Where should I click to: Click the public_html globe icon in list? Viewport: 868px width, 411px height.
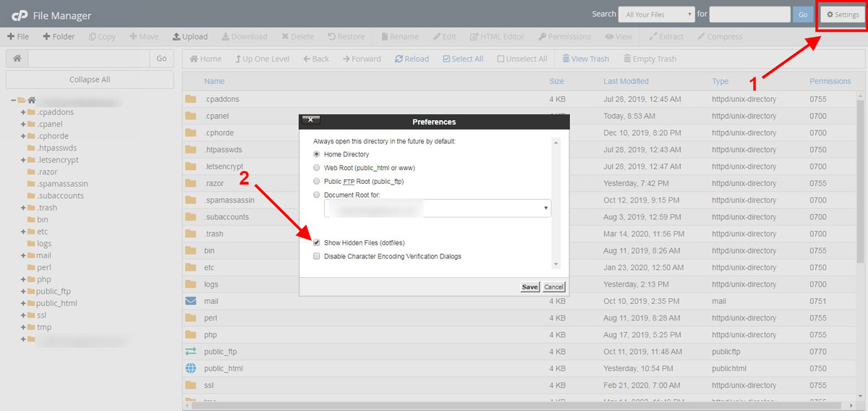pos(191,368)
